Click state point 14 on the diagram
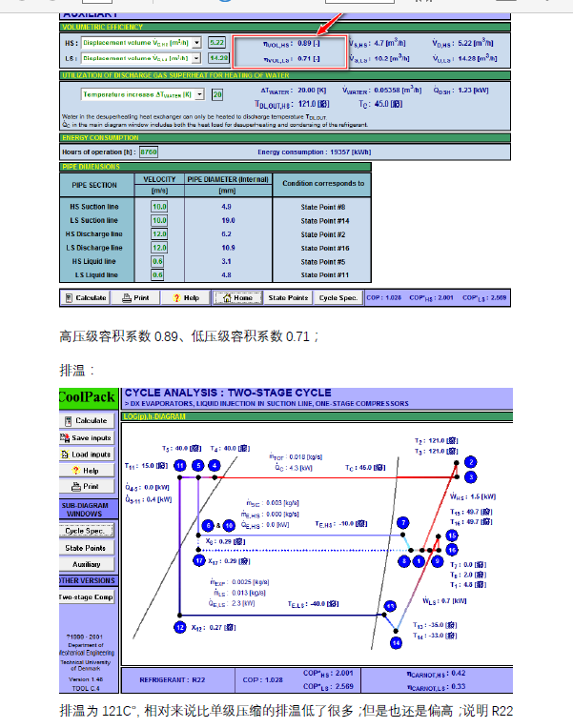This screenshot has width=573, height=728. tap(396, 644)
